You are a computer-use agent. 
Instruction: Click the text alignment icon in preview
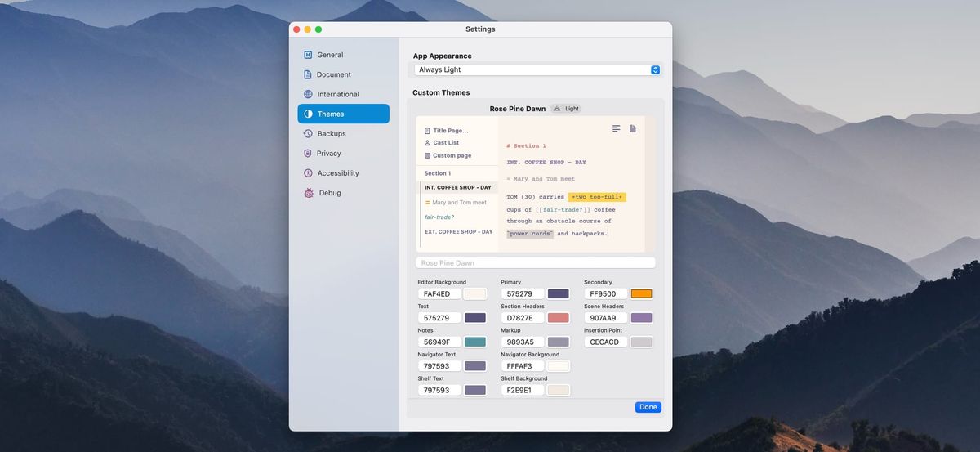[x=617, y=128]
